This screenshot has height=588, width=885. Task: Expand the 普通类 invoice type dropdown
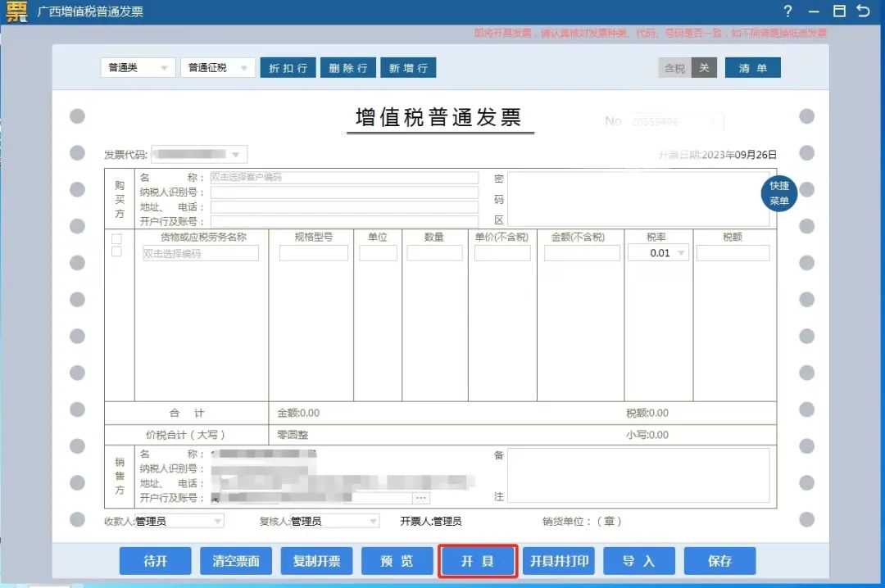(x=138, y=68)
